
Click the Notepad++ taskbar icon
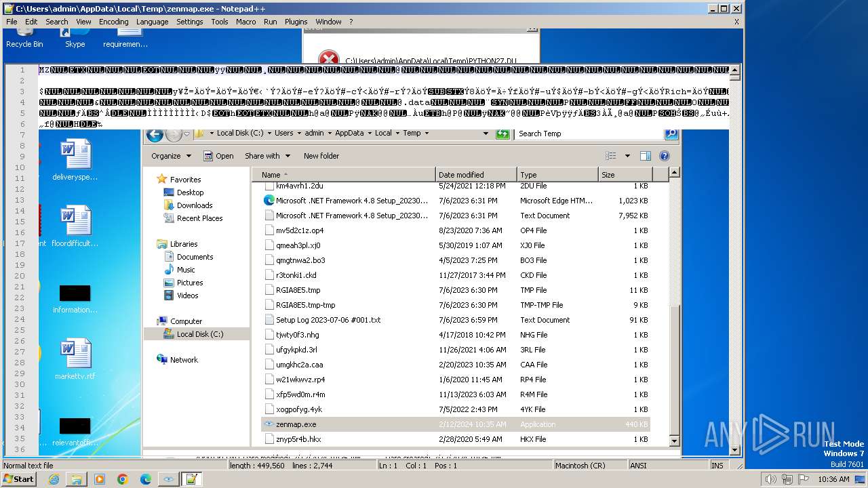191,479
